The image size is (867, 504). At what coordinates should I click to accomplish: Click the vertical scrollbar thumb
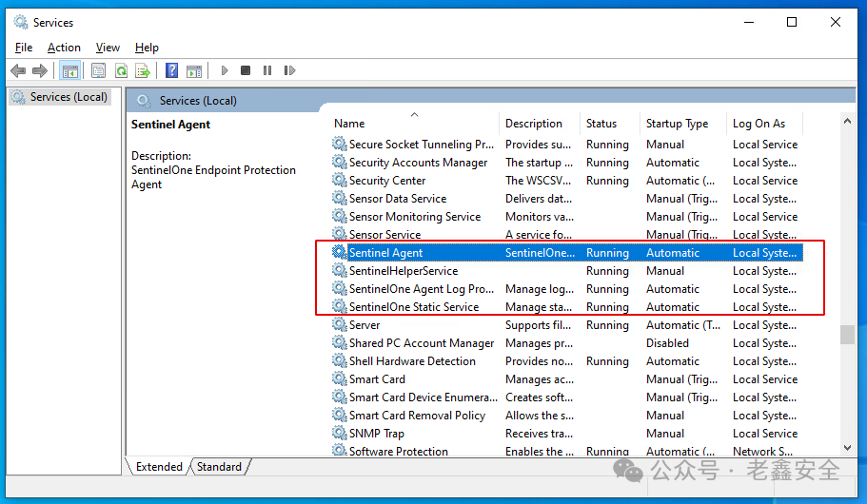coord(847,335)
